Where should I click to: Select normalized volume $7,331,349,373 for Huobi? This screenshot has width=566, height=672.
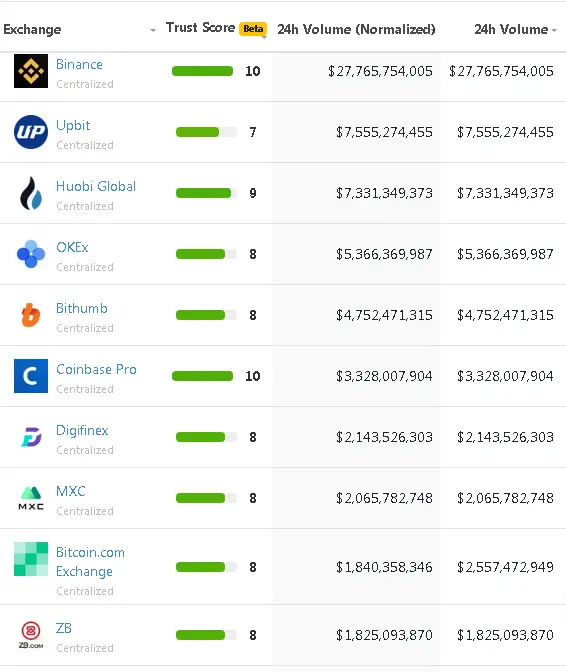click(x=384, y=193)
